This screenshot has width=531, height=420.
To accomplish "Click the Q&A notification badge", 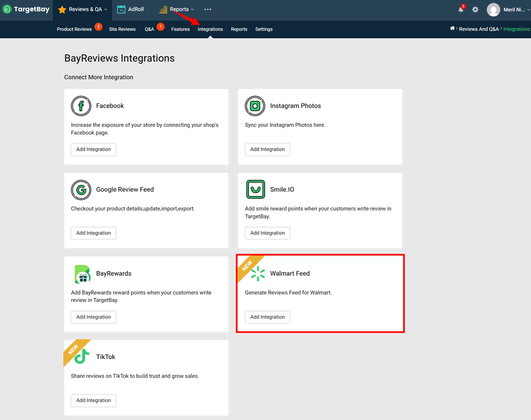I will (x=161, y=26).
